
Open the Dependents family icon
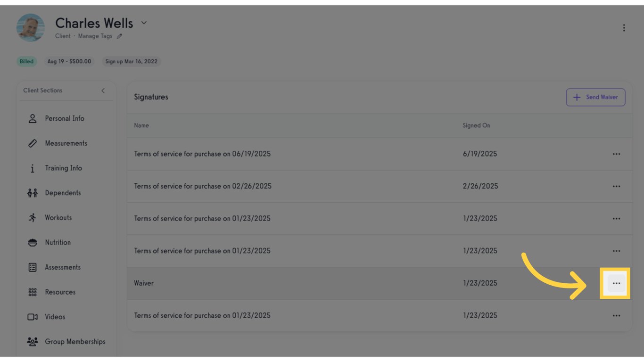pos(32,193)
